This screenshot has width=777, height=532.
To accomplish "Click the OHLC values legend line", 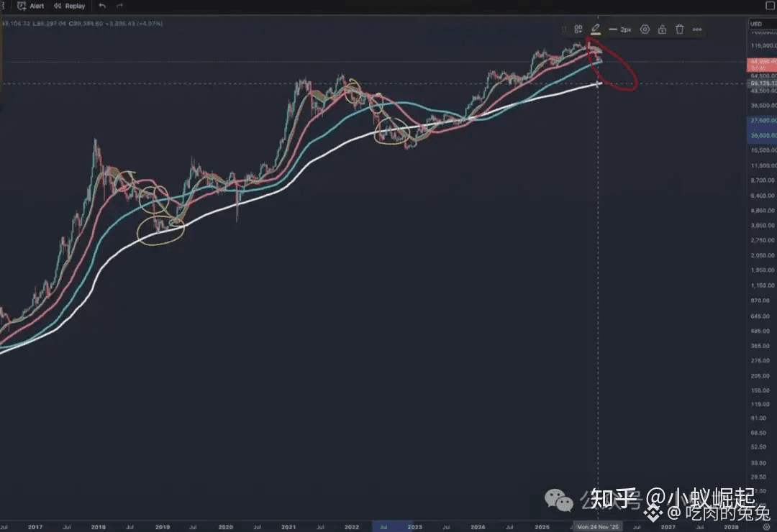I will (x=82, y=23).
